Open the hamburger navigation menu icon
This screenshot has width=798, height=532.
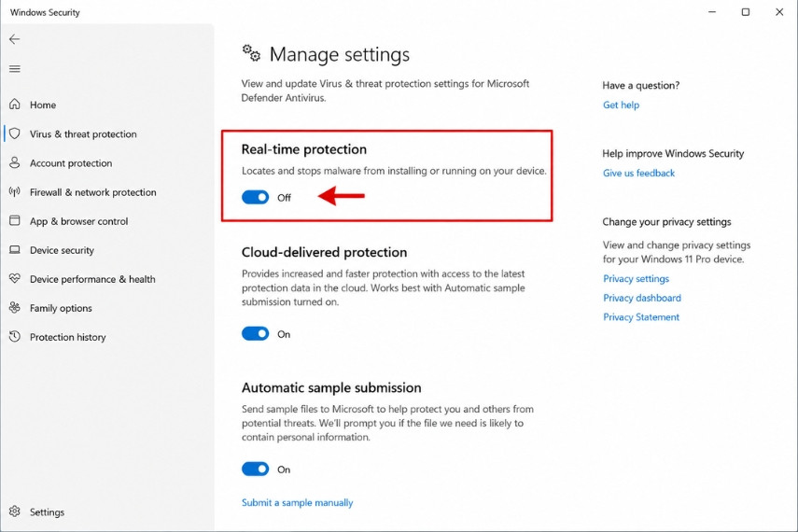point(15,69)
